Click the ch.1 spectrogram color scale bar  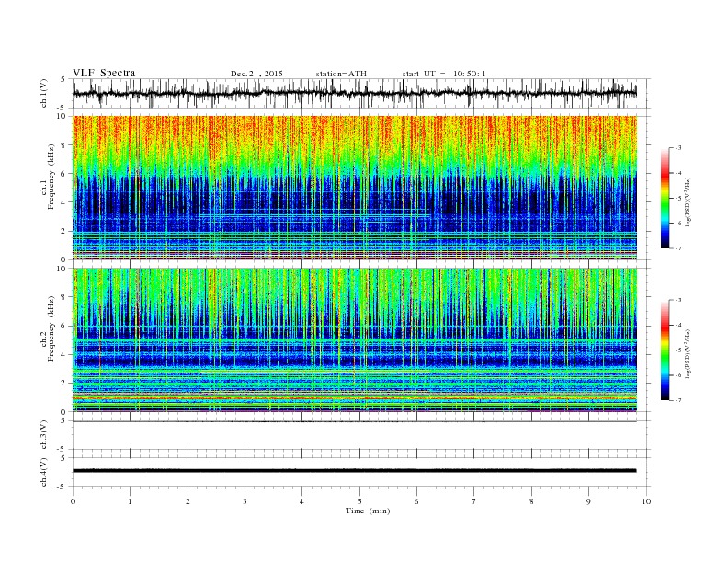pyautogui.click(x=665, y=198)
